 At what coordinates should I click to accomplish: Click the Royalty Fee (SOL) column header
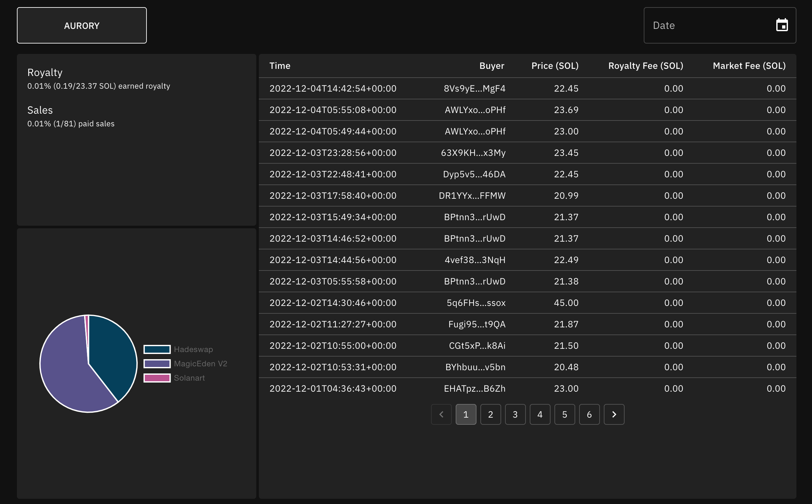point(646,66)
